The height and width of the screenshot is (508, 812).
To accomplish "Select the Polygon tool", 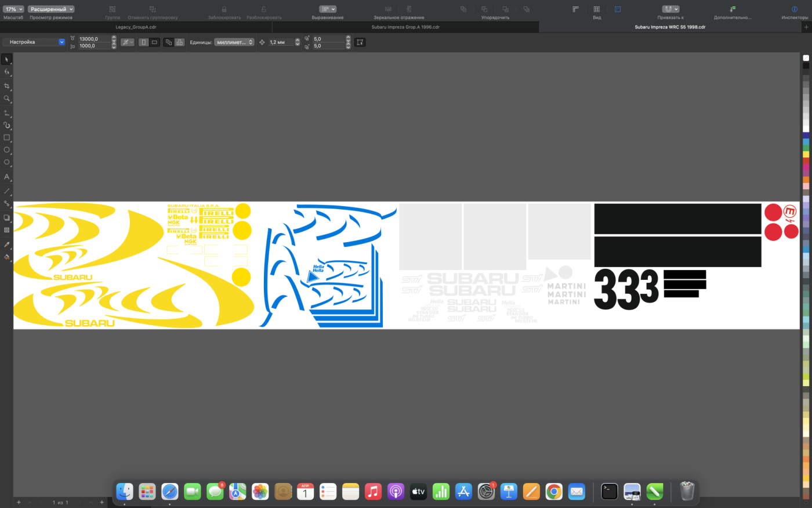I will click(7, 163).
